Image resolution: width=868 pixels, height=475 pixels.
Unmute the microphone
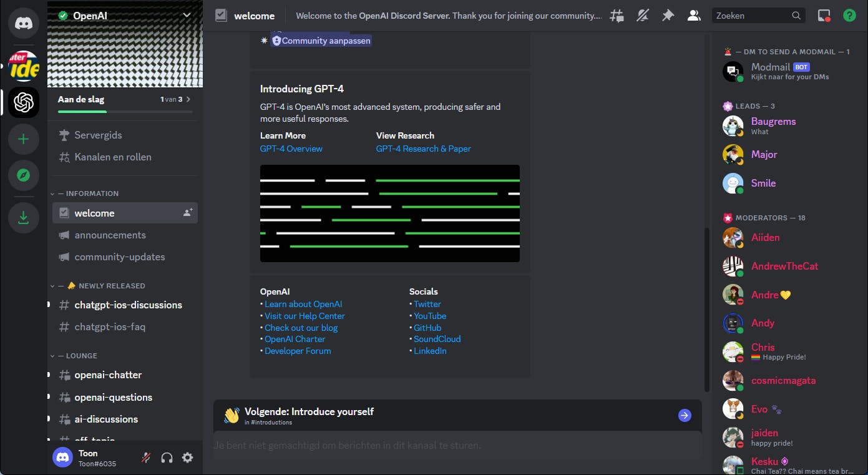(146, 458)
